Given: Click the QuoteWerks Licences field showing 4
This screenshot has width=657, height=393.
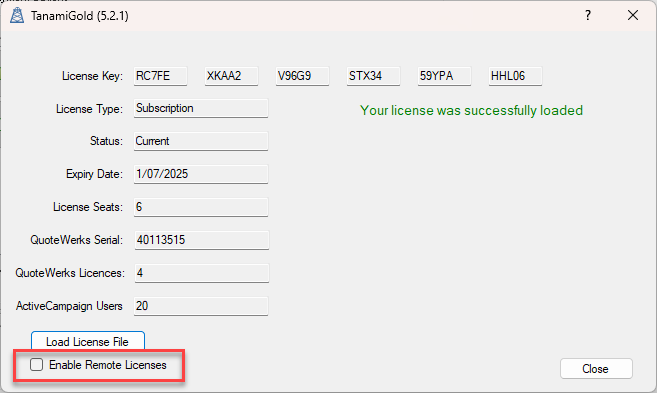Looking at the screenshot, I should click(x=202, y=273).
